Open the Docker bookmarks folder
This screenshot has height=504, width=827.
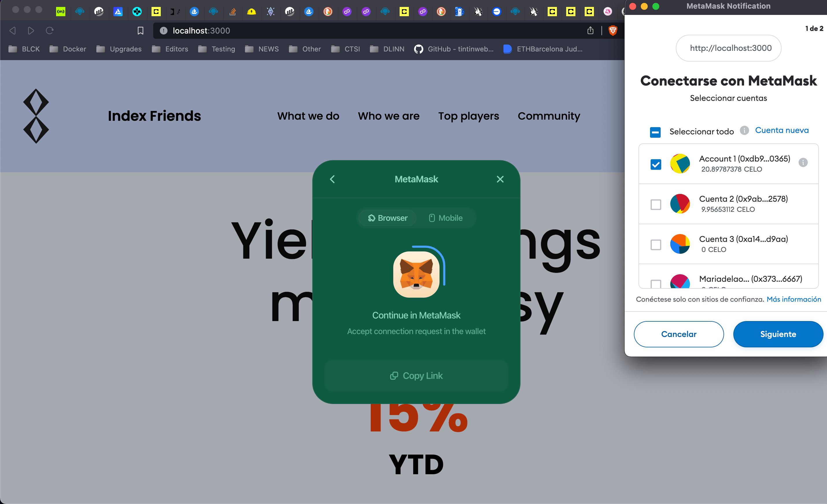(68, 49)
